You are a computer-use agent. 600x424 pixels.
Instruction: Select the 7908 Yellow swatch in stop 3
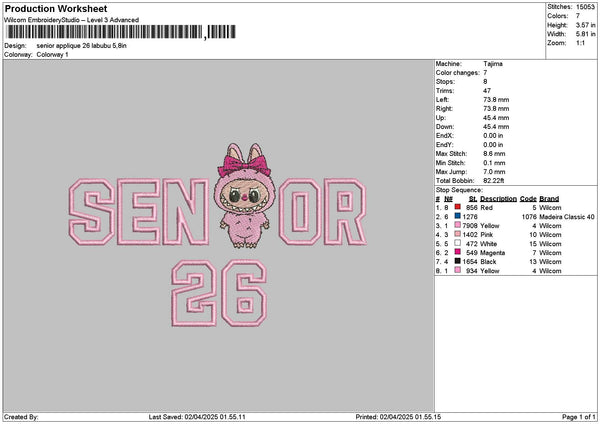pyautogui.click(x=457, y=225)
